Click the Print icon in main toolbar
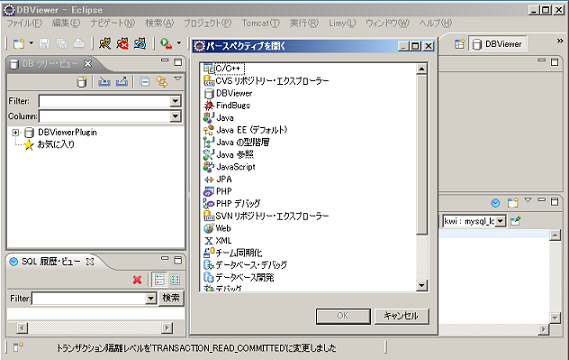 [x=79, y=44]
